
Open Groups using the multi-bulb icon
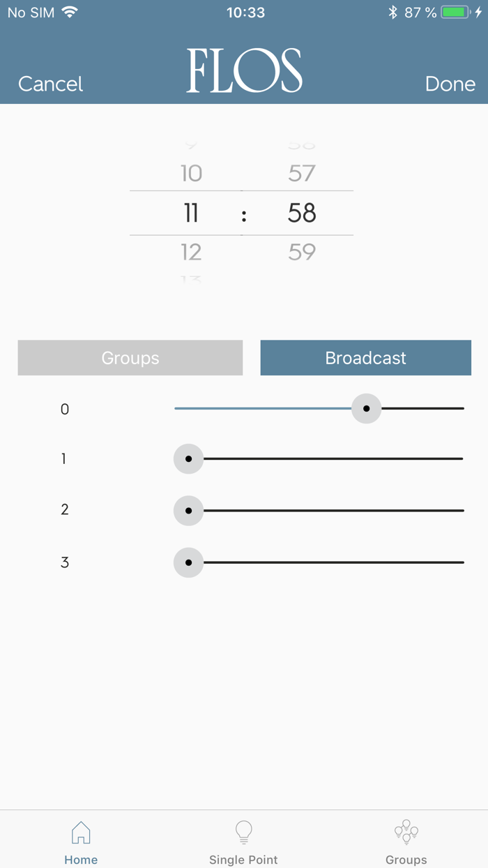point(406,832)
